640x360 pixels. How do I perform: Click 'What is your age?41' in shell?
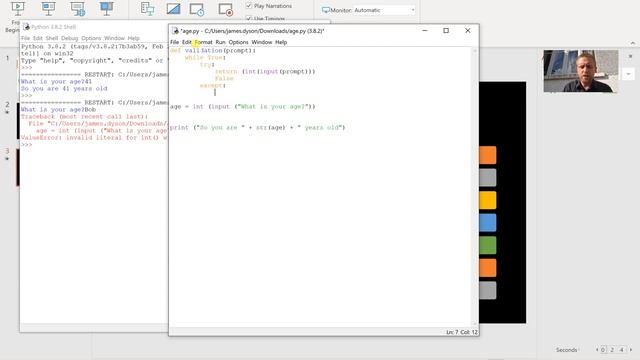56,82
